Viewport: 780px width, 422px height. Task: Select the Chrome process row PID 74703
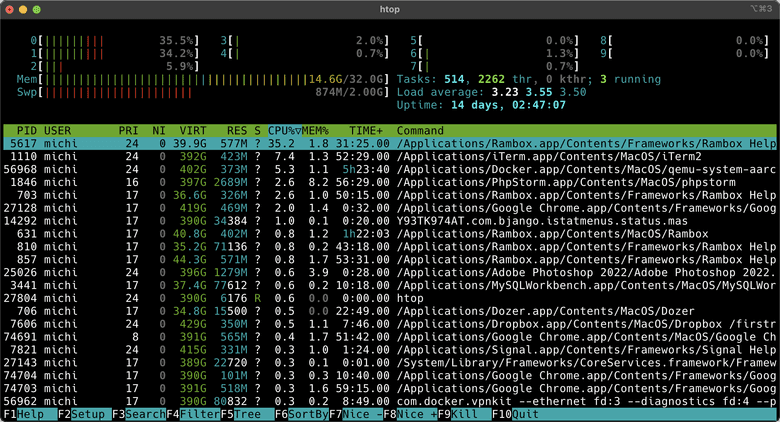(x=390, y=389)
